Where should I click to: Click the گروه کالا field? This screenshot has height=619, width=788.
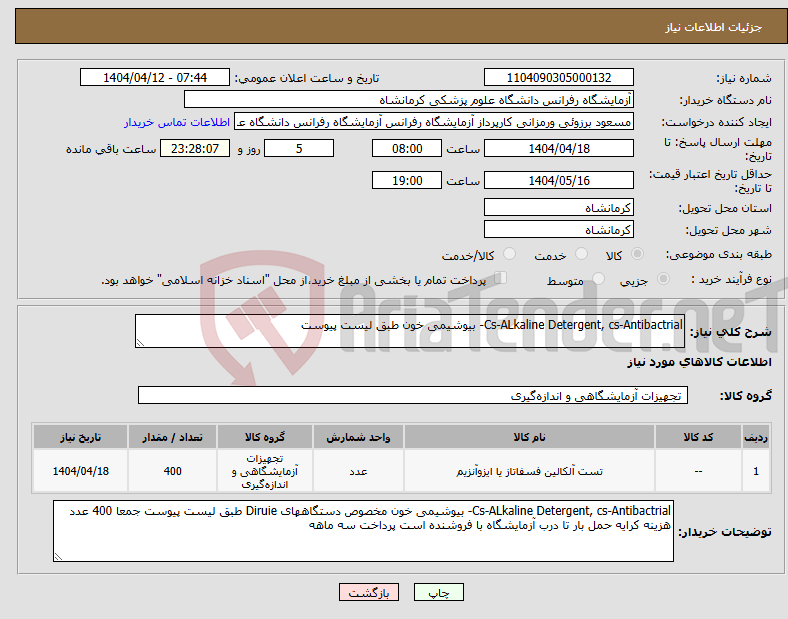(413, 395)
